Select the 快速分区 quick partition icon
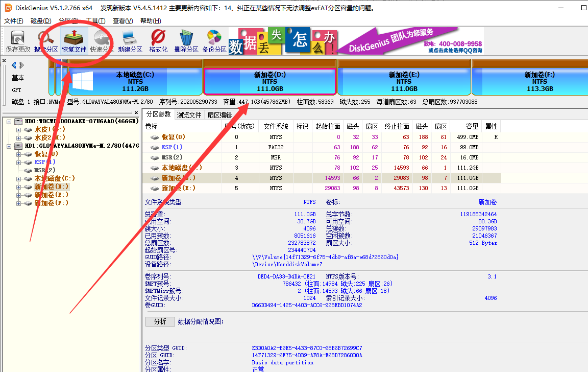Screen dimensions: 588x372 102,41
